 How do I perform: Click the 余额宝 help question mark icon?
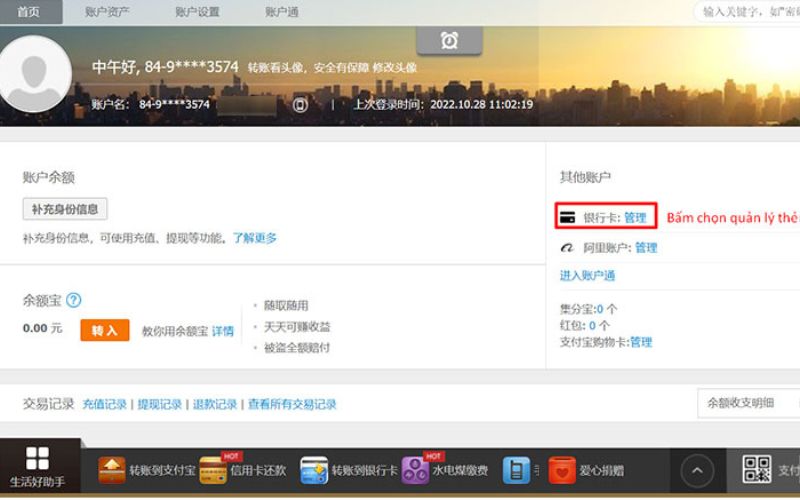click(73, 300)
